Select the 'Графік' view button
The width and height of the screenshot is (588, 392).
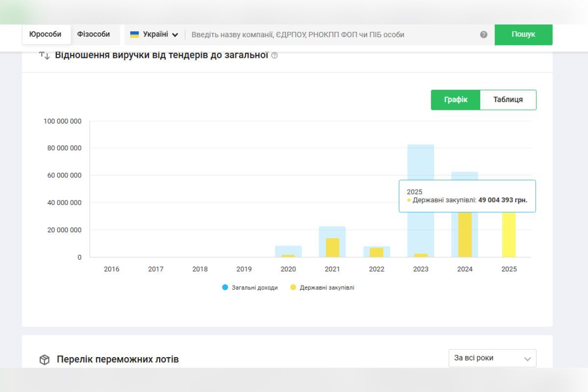point(455,99)
